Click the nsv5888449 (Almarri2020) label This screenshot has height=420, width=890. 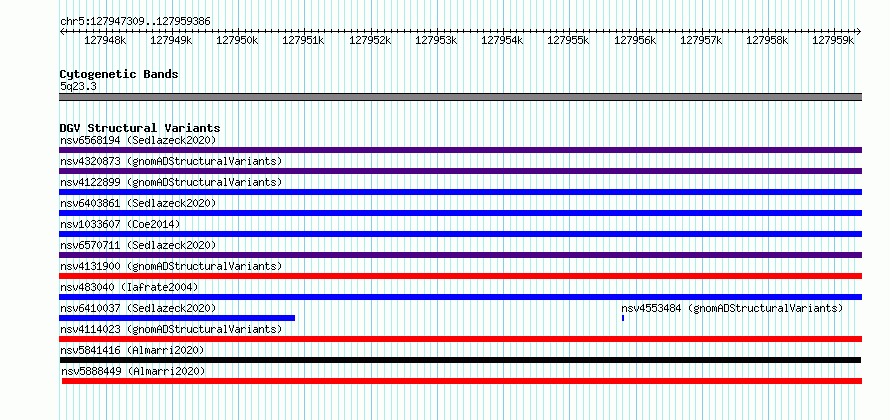click(133, 371)
